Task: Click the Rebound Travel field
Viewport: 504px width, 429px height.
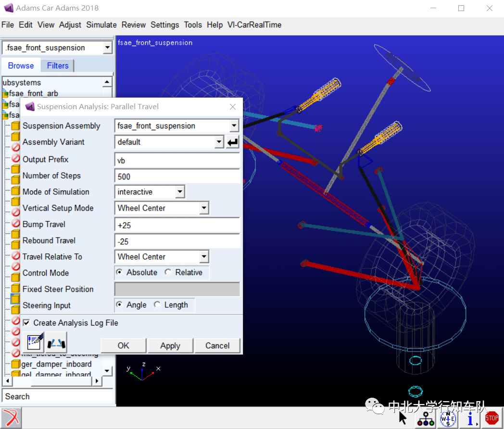Action: tap(177, 241)
